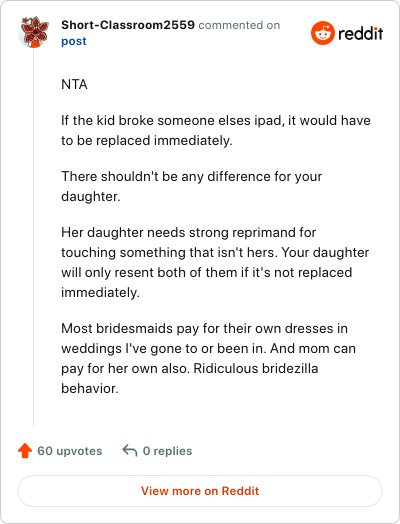Click the "And mom can pay" sentence
Image resolution: width=400 pixels, height=524 pixels.
[209, 358]
